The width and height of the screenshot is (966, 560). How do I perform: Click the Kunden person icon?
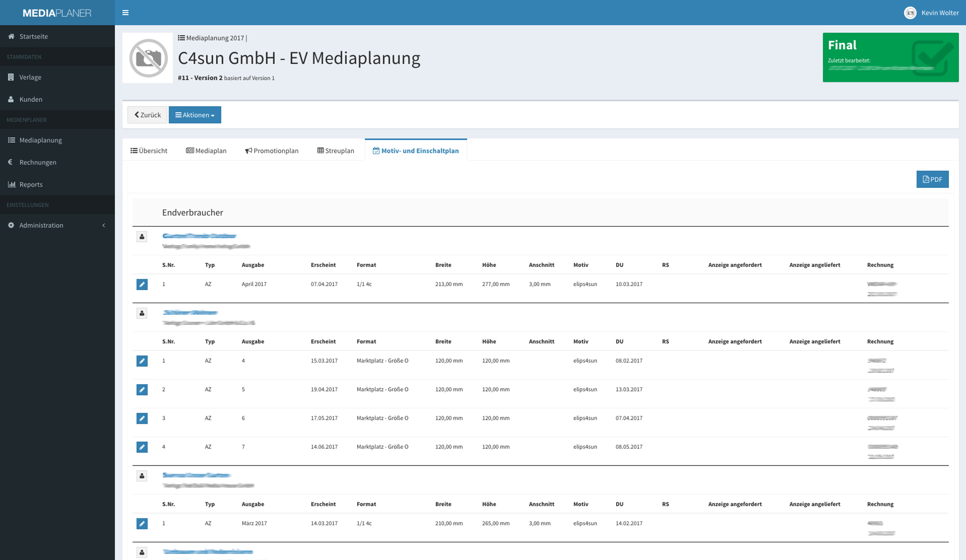(x=11, y=99)
